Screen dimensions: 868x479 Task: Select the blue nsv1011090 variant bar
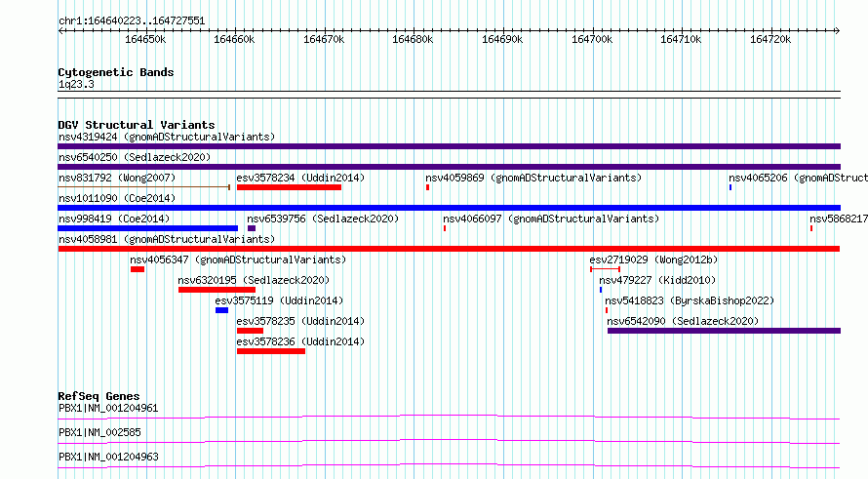click(x=450, y=208)
